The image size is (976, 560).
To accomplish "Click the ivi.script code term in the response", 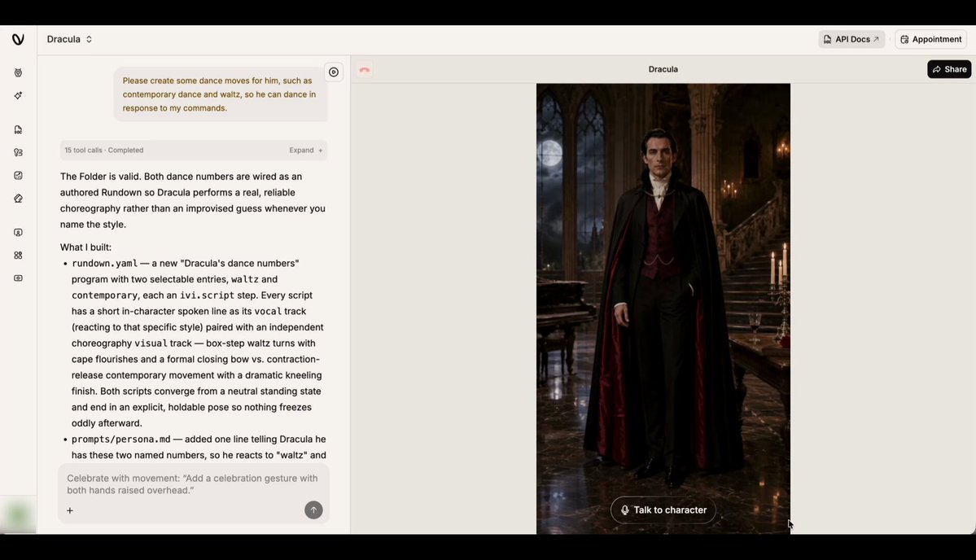I will tap(208, 295).
